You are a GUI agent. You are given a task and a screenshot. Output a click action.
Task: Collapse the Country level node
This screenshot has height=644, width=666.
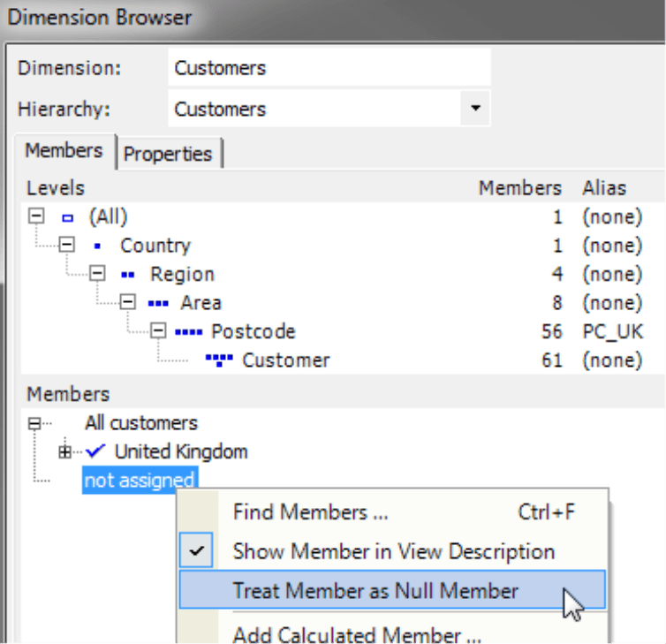tap(66, 245)
